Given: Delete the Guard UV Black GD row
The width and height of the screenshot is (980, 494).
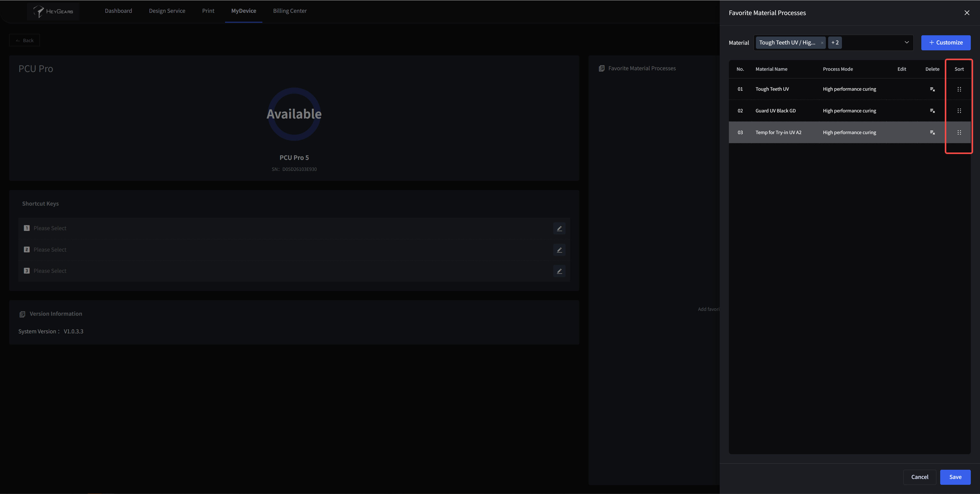Looking at the screenshot, I should 933,111.
